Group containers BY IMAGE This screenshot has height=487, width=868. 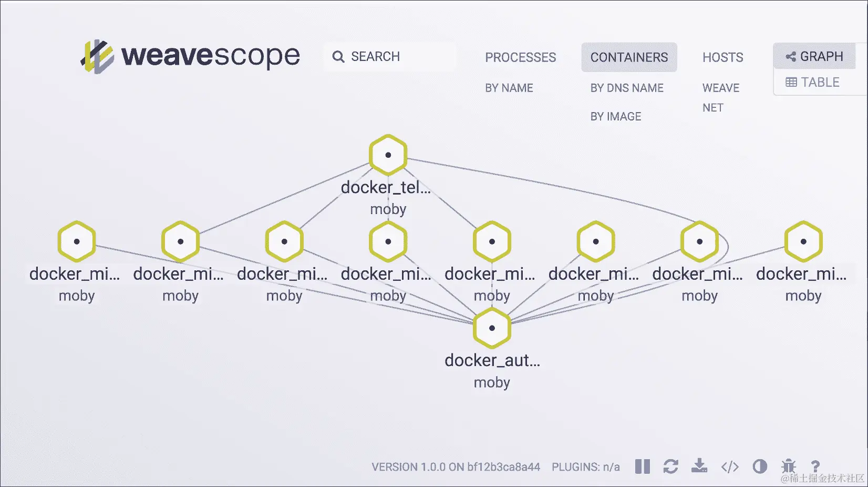point(615,116)
